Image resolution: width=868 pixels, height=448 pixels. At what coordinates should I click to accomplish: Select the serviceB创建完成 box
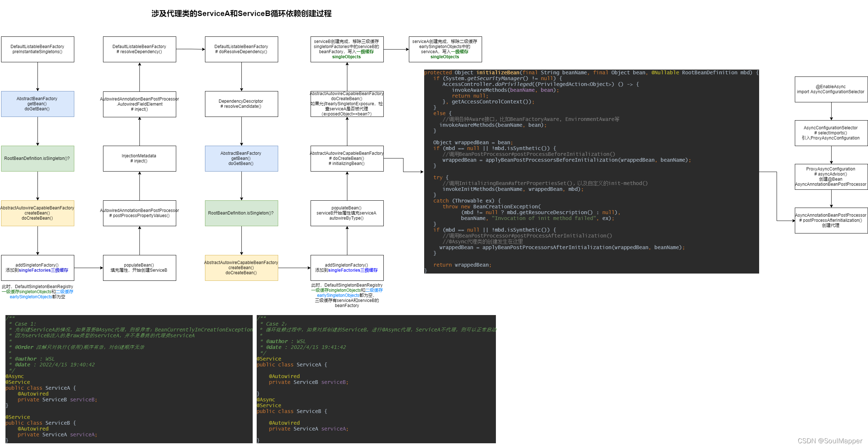tap(347, 49)
